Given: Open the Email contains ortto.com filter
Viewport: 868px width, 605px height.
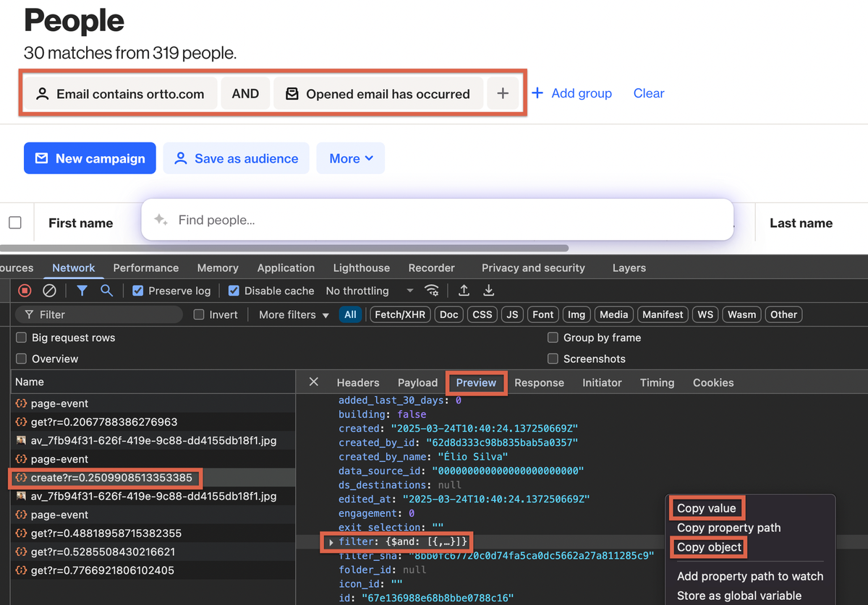Looking at the screenshot, I should (121, 93).
